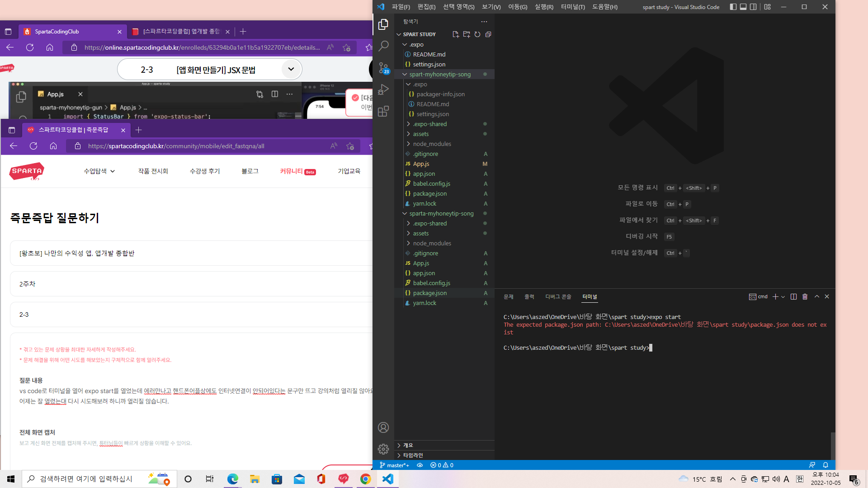Toggle the bottom panel layout button

[743, 7]
